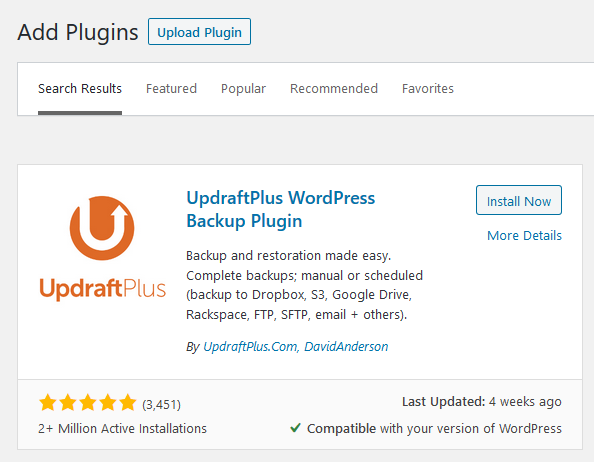Viewport: 594px width, 462px height.
Task: Click the fifth rating star
Action: (128, 403)
